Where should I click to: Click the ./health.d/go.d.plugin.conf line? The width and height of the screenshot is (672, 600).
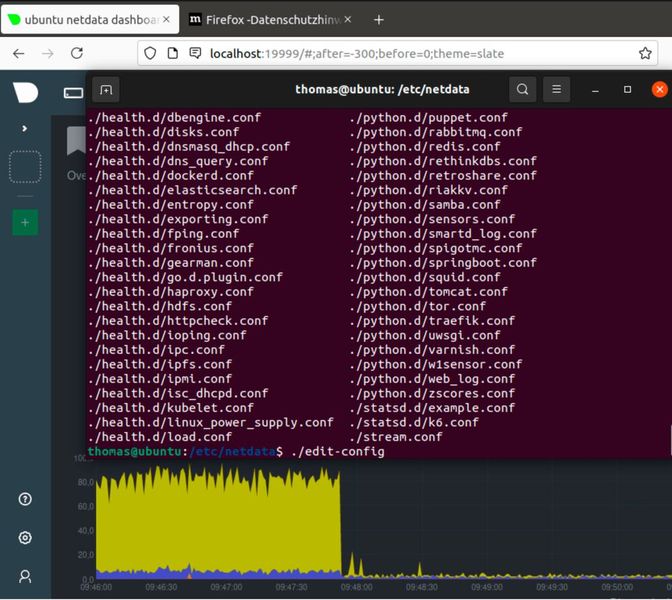(x=185, y=277)
